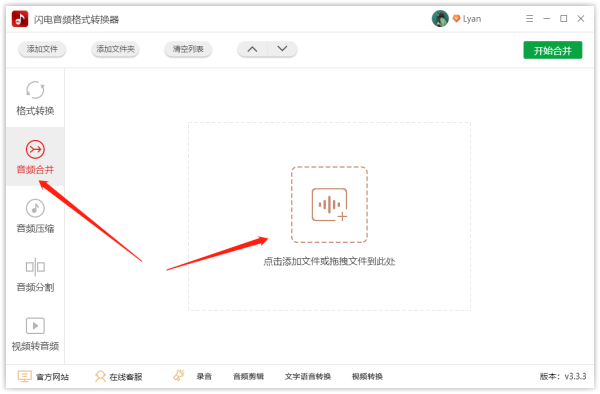600x394 pixels.
Task: Click the 清空列表 clear list button
Action: pyautogui.click(x=188, y=49)
